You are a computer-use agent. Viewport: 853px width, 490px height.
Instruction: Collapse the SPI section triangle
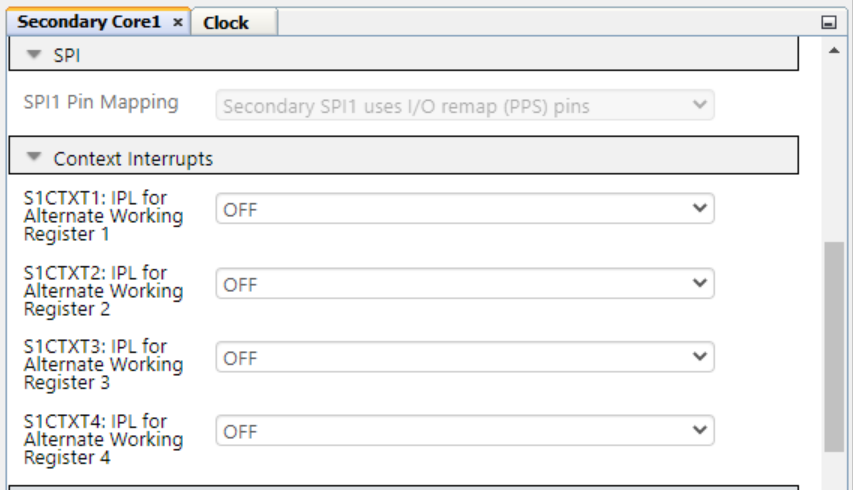[34, 54]
